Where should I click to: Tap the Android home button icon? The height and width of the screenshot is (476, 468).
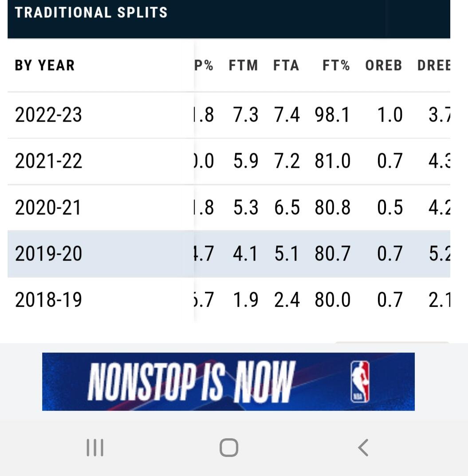click(229, 448)
